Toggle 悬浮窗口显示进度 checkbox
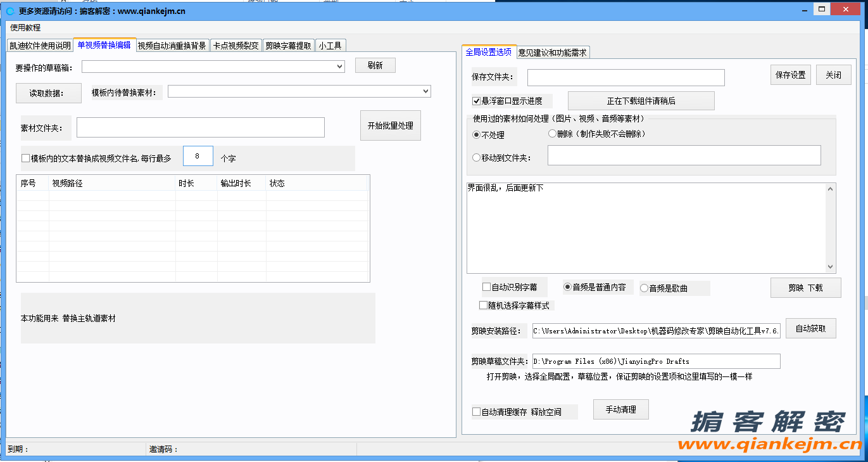This screenshot has width=868, height=462. (x=477, y=101)
